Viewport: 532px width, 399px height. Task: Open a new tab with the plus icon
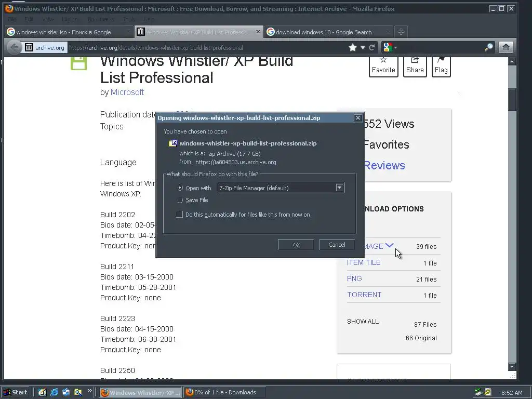click(x=401, y=32)
